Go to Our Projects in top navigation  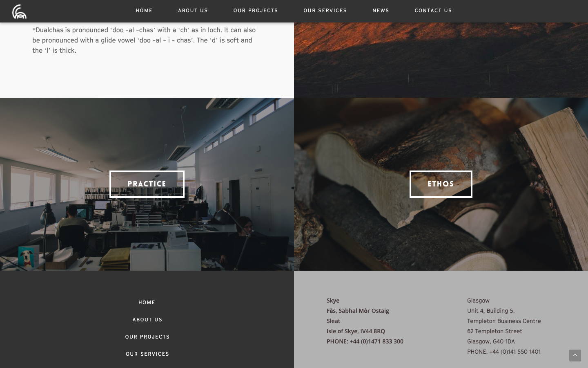(x=256, y=11)
